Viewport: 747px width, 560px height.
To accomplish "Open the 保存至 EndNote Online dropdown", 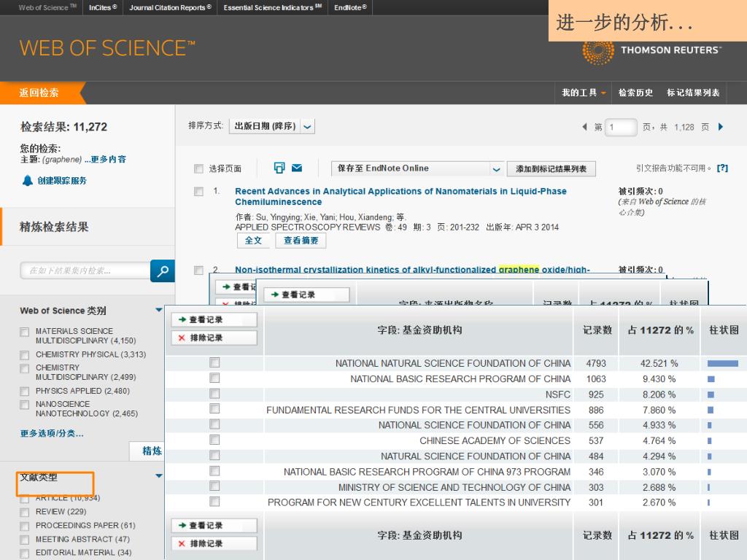I will (x=417, y=168).
